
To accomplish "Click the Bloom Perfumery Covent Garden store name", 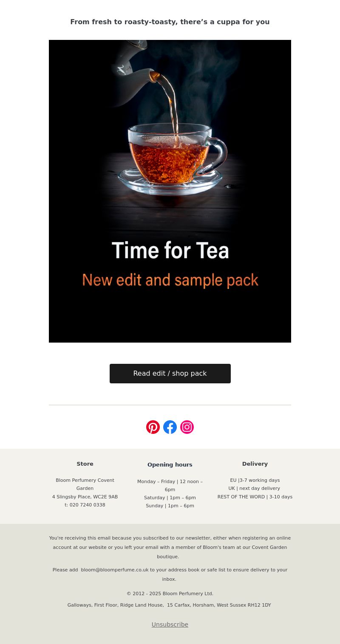I will pyautogui.click(x=85, y=484).
